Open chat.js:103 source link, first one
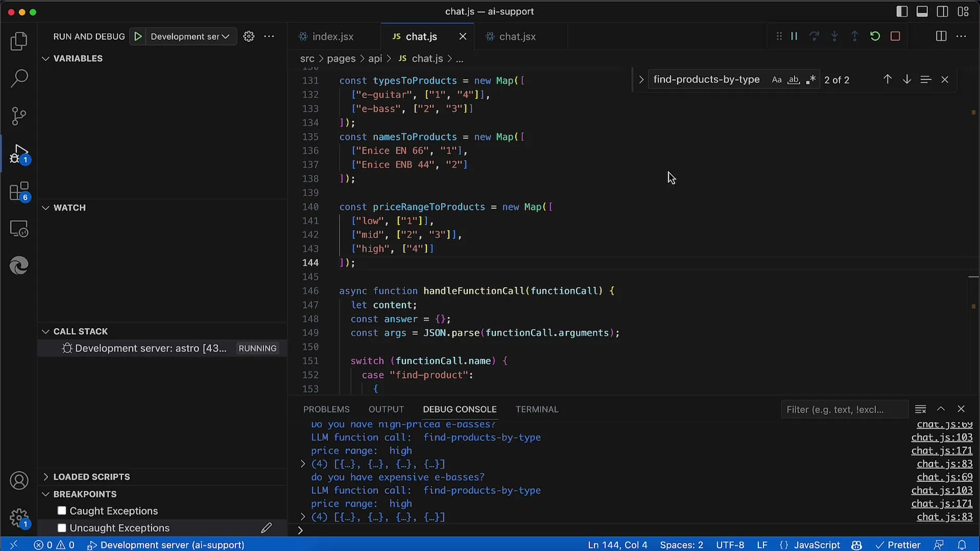The image size is (980, 551). (x=941, y=438)
